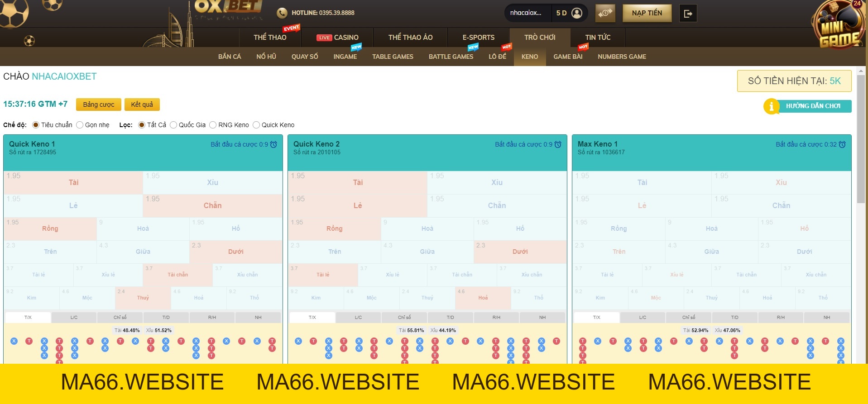The height and width of the screenshot is (404, 868).
Task: Select the Tiêu chuẩn mode radio button
Action: pos(36,125)
